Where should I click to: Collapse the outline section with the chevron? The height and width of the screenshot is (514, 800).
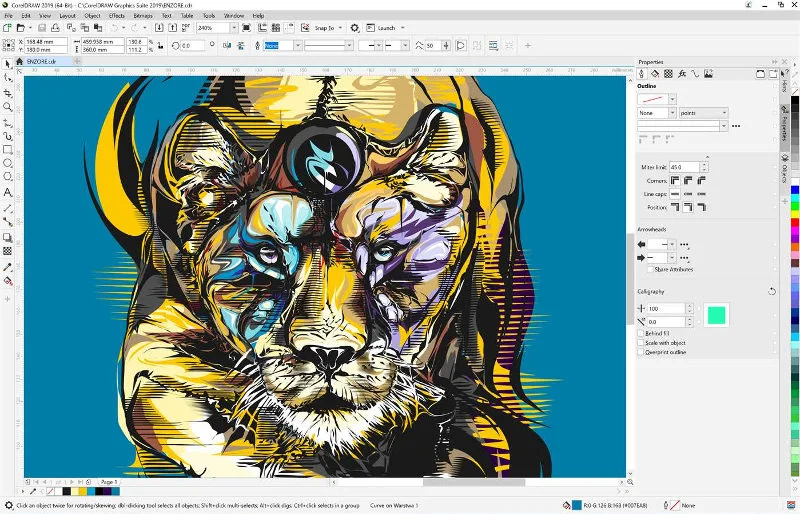[x=707, y=157]
